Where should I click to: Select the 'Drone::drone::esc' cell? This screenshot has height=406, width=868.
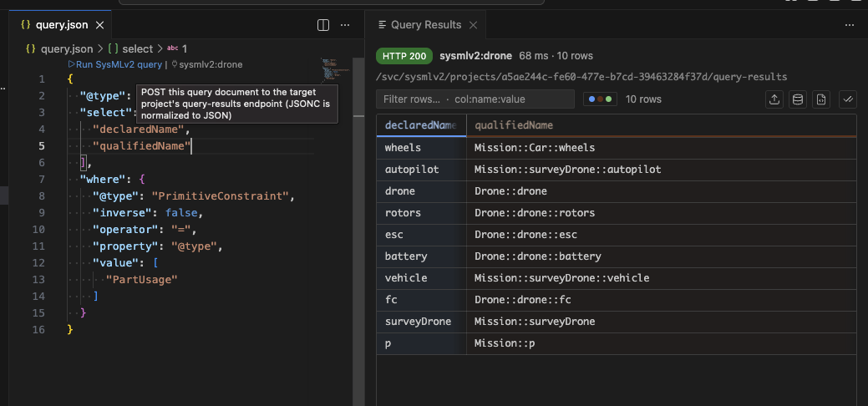pos(662,235)
